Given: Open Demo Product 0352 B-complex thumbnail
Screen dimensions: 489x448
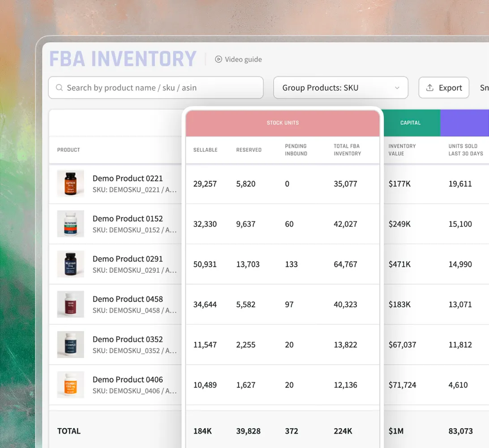Looking at the screenshot, I should click(70, 344).
